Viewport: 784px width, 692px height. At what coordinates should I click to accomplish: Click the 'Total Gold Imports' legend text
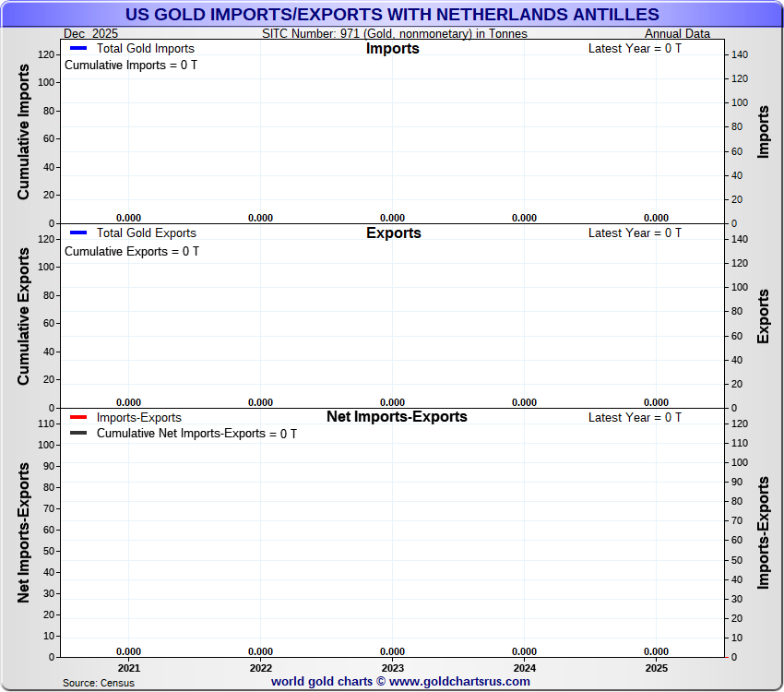click(146, 49)
